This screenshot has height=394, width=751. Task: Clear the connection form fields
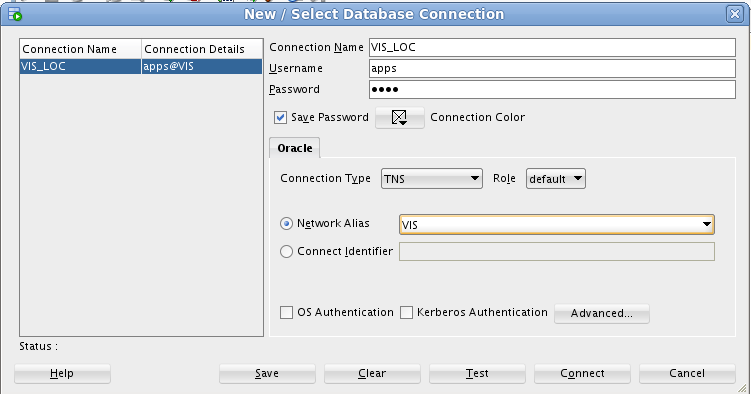click(372, 373)
